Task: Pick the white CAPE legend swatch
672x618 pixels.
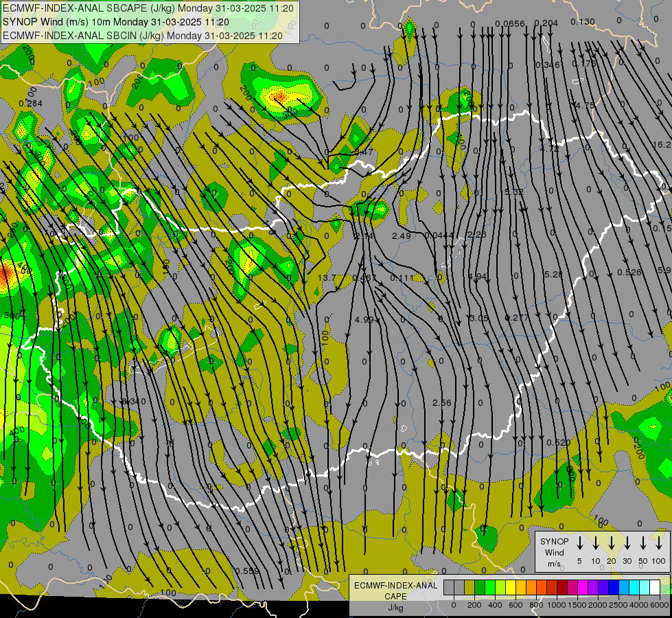Action: point(654,587)
